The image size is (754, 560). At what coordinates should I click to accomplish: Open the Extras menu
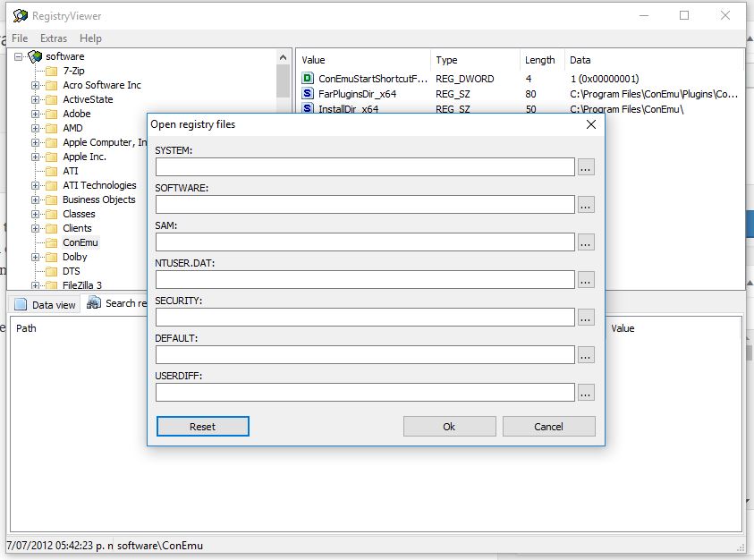point(54,38)
